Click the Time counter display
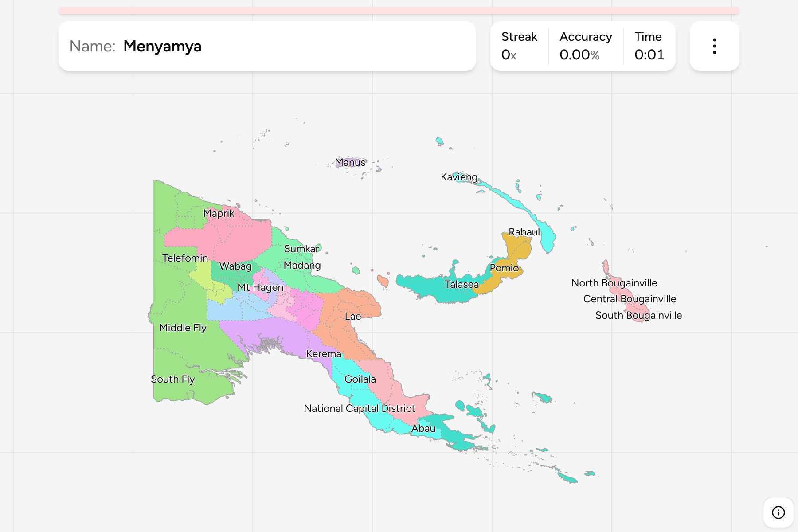Image resolution: width=798 pixels, height=532 pixels. (x=649, y=46)
